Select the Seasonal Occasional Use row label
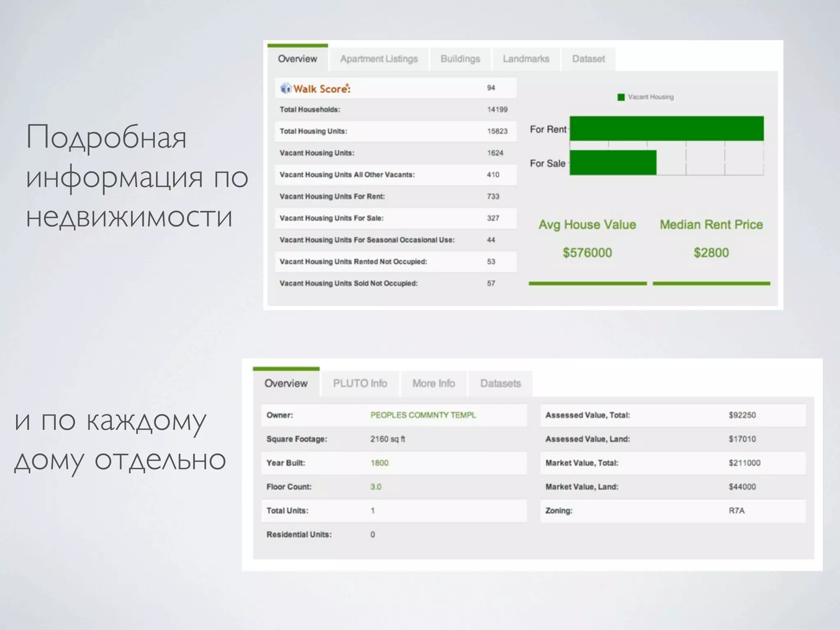 367,240
